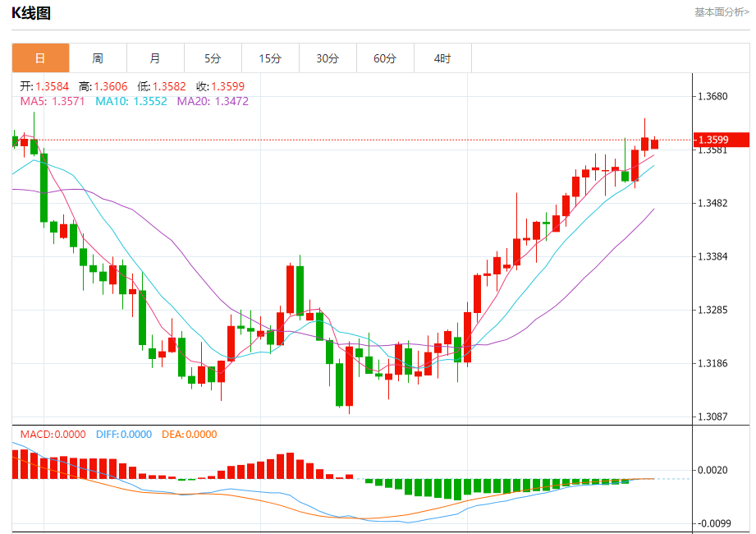Click the MA5: 1.3571 legend

52,101
